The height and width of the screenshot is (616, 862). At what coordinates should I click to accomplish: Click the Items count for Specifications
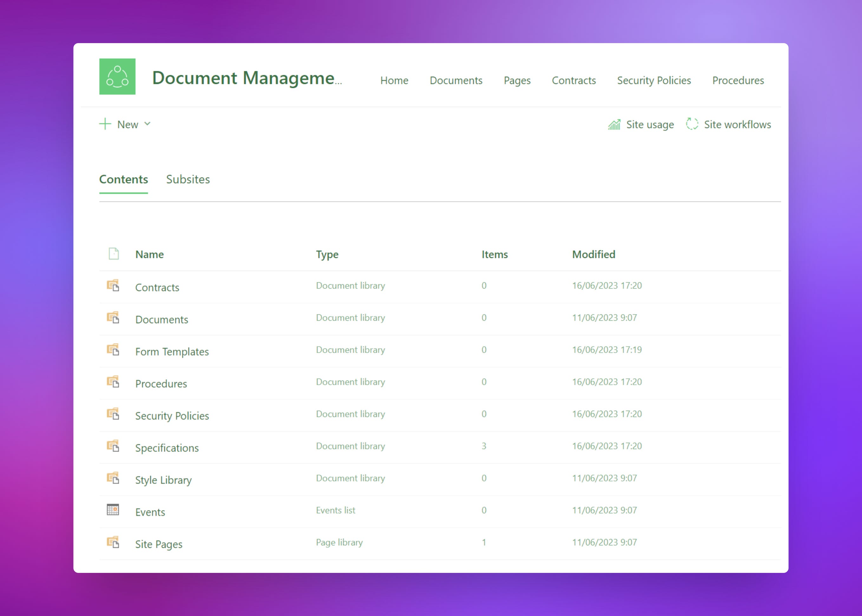(484, 446)
